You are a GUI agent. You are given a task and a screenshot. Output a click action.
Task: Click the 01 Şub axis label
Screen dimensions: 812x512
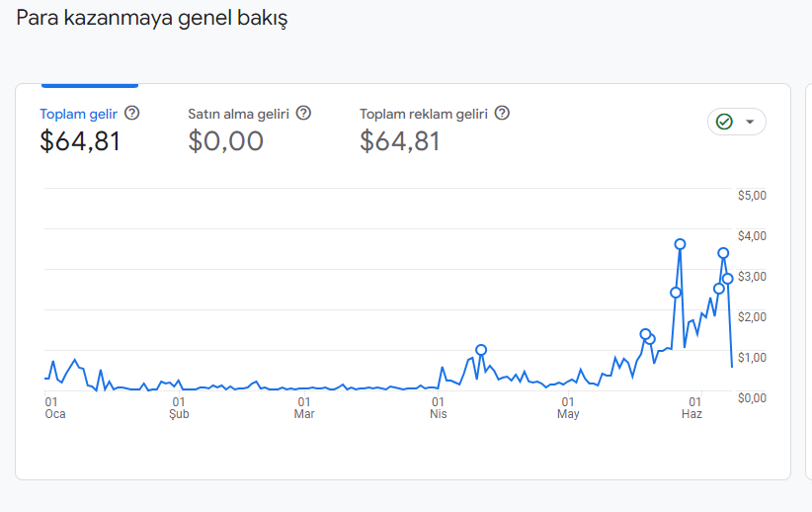(179, 408)
